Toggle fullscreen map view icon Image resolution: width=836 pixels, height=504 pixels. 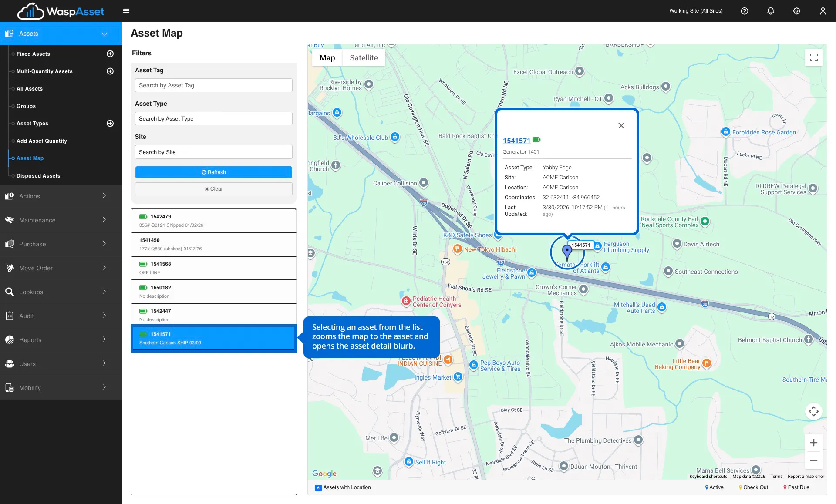(813, 57)
